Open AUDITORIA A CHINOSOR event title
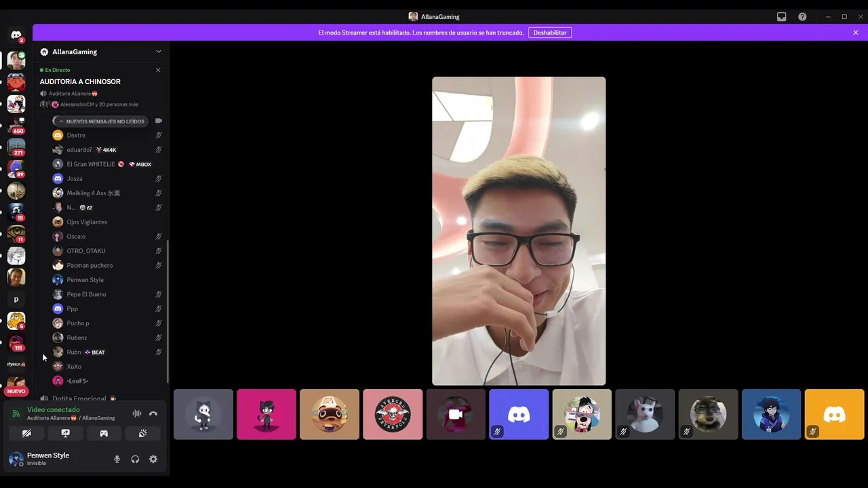 (80, 81)
